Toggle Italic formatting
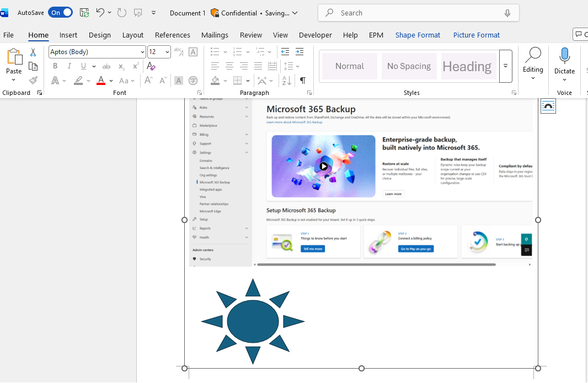The width and height of the screenshot is (588, 383). pos(70,66)
